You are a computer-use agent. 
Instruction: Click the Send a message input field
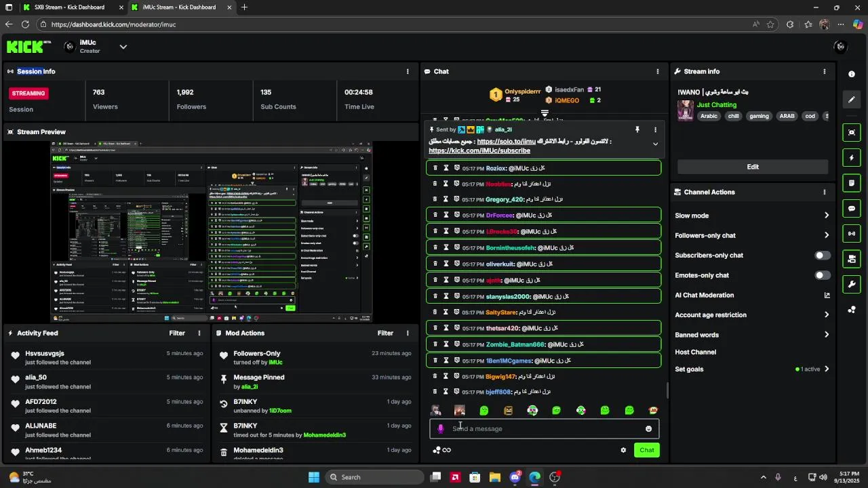[x=545, y=428]
